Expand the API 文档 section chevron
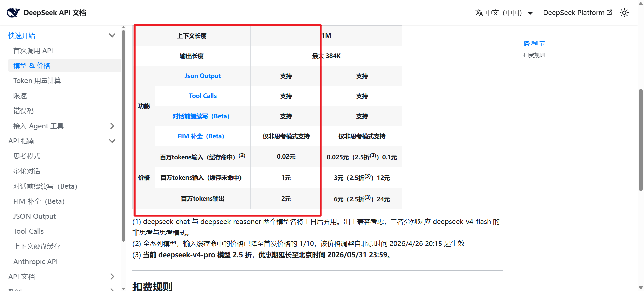The image size is (644, 291). point(112,277)
